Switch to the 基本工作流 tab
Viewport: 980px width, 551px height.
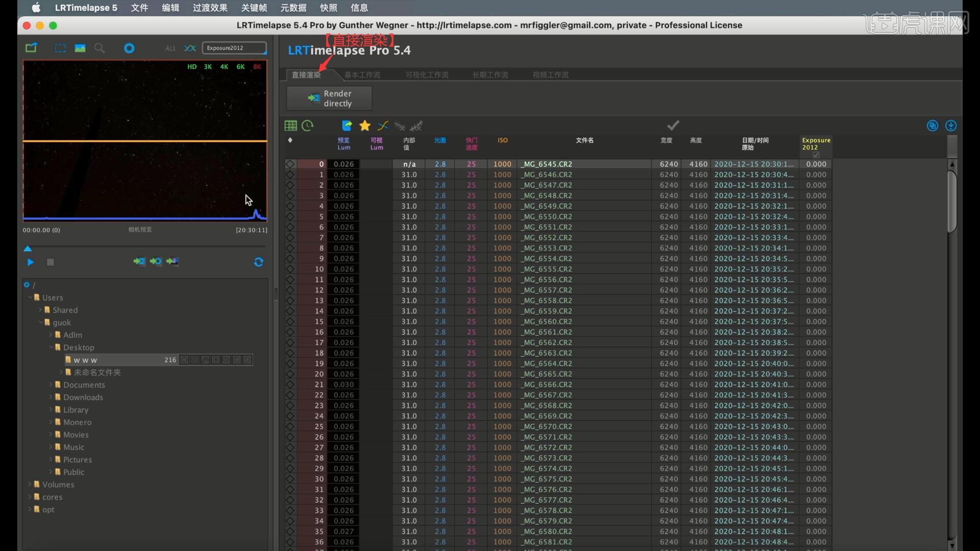coord(362,75)
